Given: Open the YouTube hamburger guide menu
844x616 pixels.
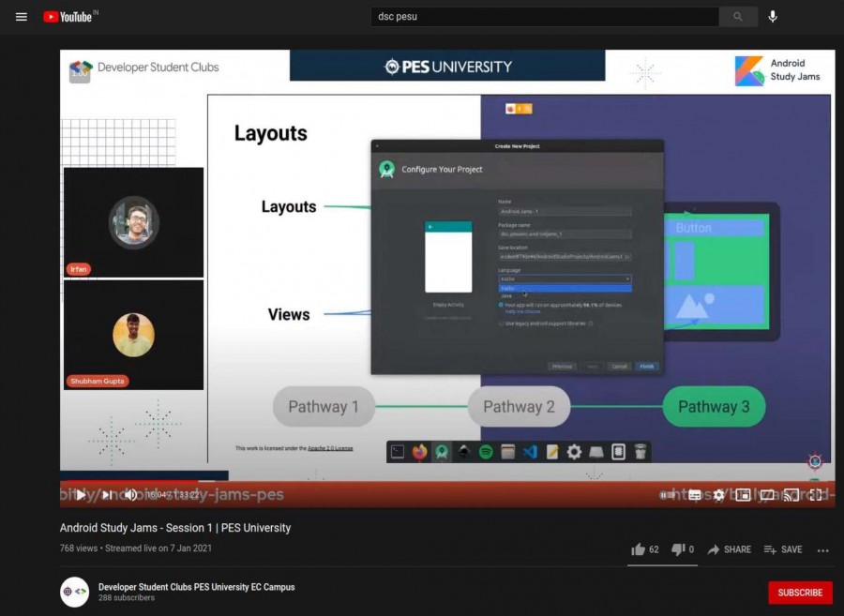Looking at the screenshot, I should (22, 17).
